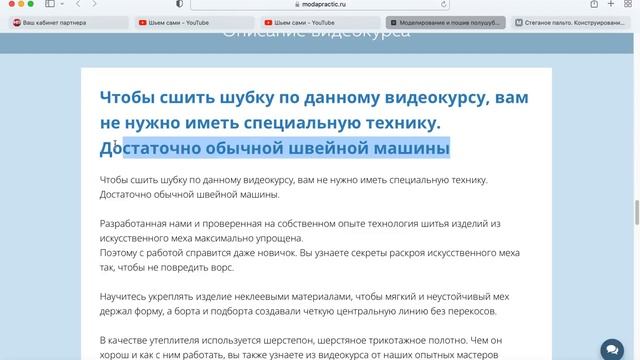Switch to the first Шьем сами YouTube tab

[x=195, y=22]
